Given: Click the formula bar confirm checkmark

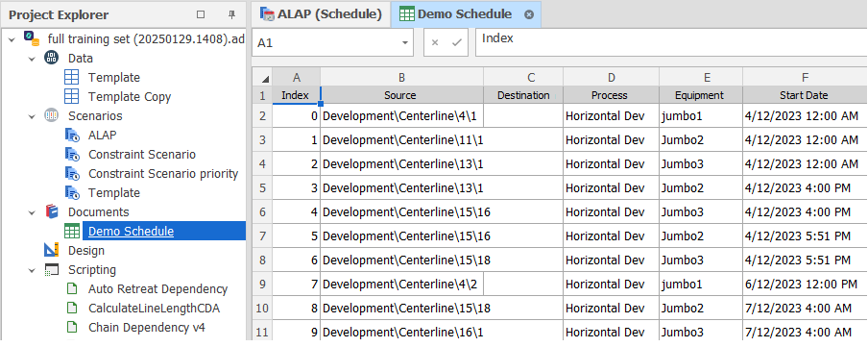Looking at the screenshot, I should pyautogui.click(x=457, y=42).
